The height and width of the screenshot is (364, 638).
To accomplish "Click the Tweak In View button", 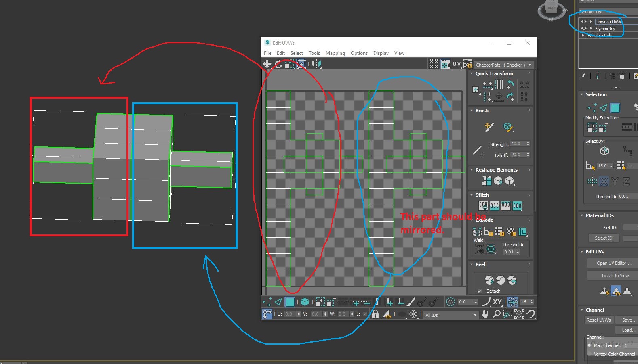I will (x=612, y=276).
